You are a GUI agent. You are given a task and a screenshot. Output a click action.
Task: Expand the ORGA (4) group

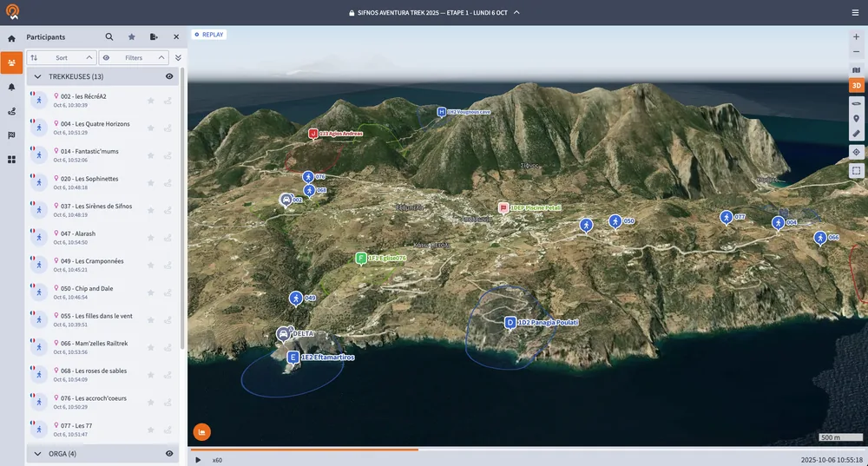pyautogui.click(x=37, y=454)
